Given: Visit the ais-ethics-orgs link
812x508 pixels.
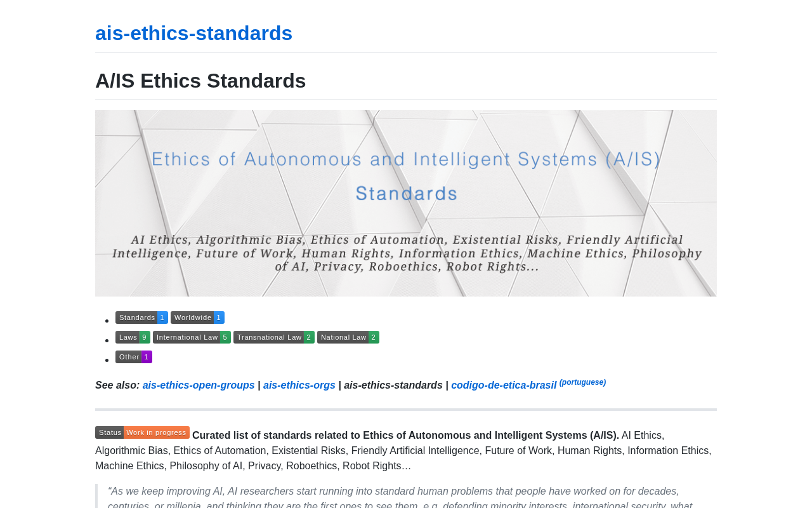Looking at the screenshot, I should point(299,385).
